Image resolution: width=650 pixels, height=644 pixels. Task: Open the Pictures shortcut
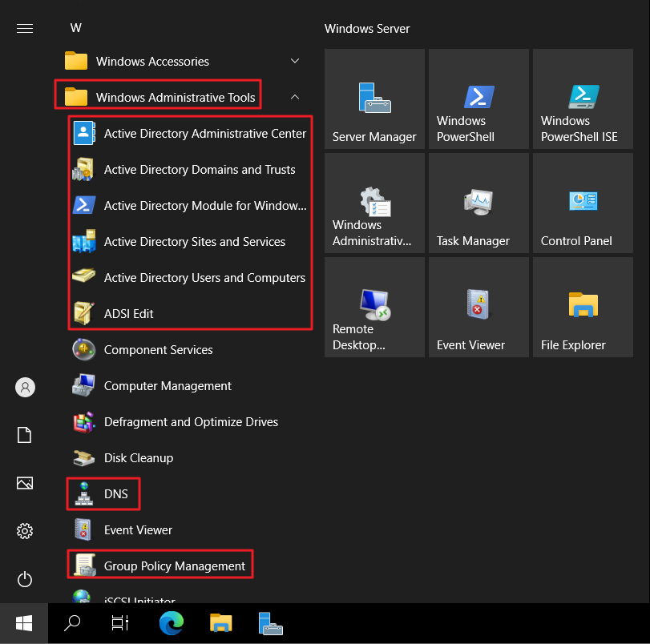pyautogui.click(x=25, y=483)
